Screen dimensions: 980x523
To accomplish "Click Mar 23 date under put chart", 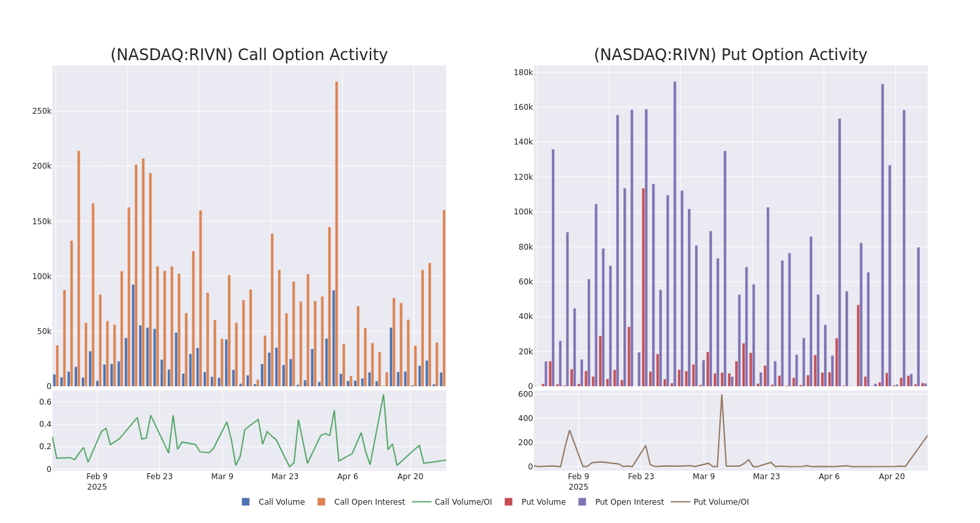I will tap(766, 477).
